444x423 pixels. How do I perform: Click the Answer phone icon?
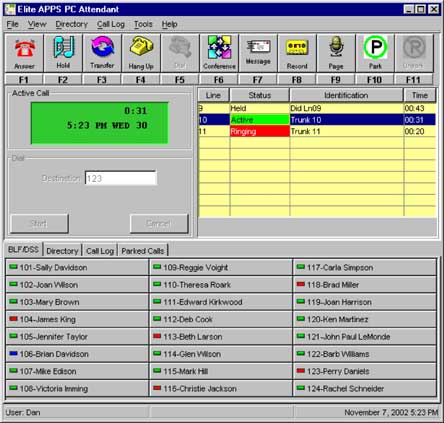point(24,53)
